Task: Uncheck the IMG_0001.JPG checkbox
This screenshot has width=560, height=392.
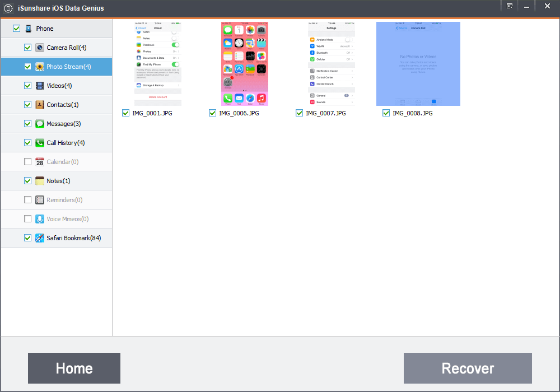Action: click(126, 113)
